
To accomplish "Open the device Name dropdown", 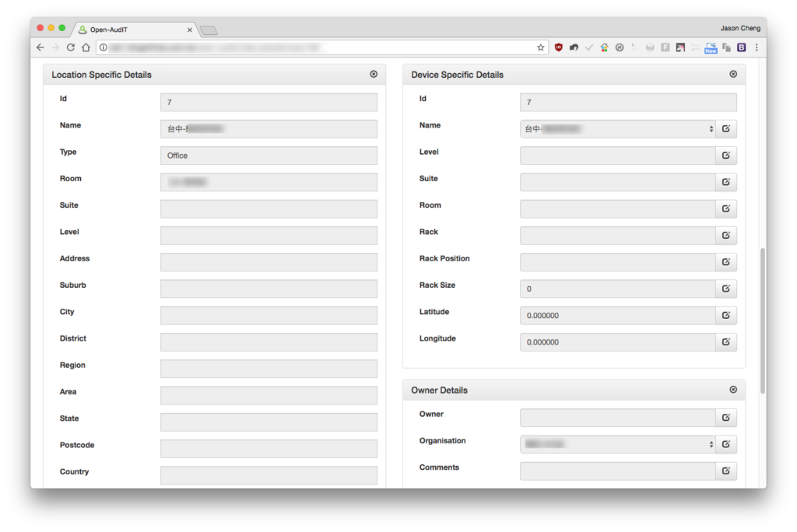I will [617, 129].
